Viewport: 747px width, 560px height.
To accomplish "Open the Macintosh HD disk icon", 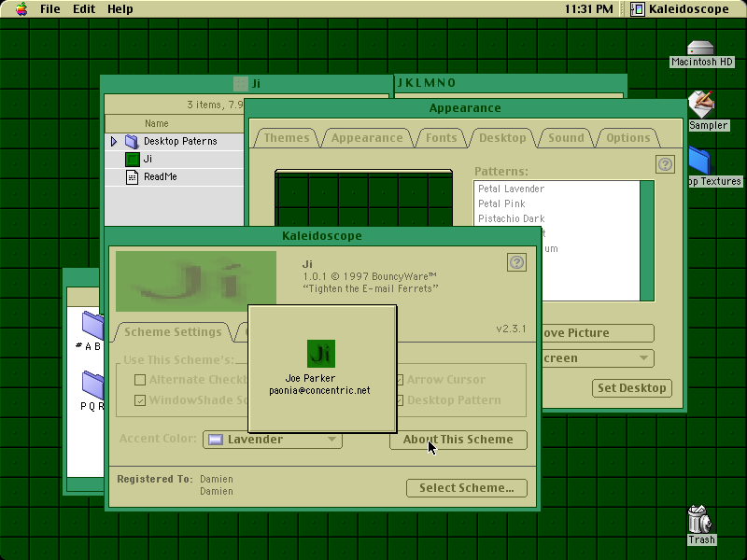I will tap(700, 49).
